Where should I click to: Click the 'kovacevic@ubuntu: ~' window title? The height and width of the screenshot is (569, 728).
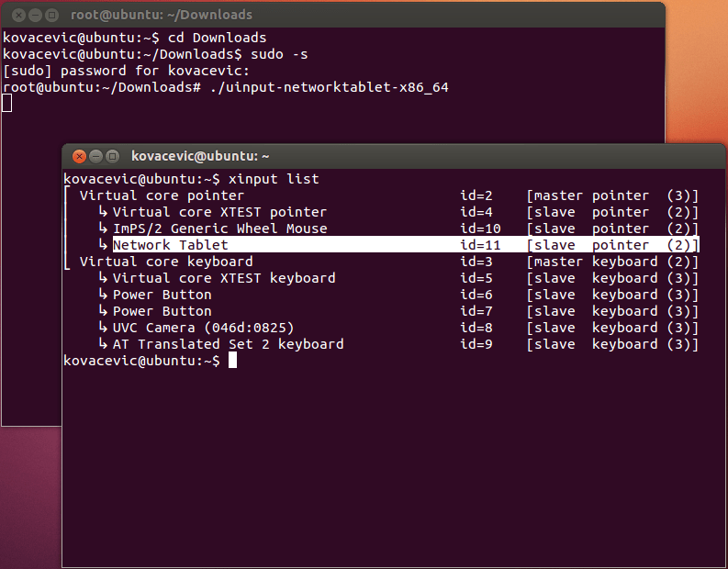200,156
